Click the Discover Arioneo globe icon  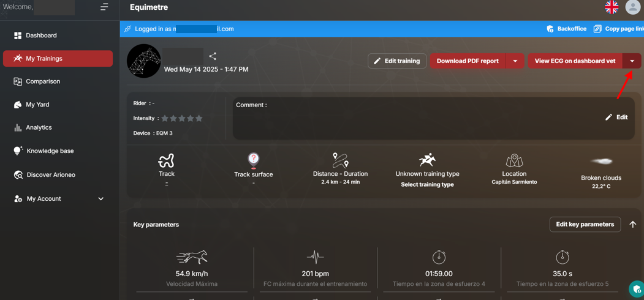click(18, 175)
